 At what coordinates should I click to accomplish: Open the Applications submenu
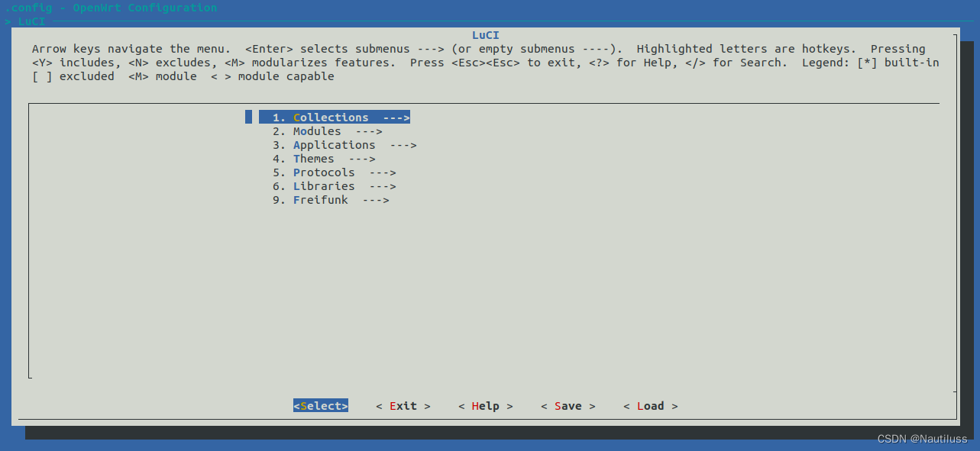(x=344, y=145)
